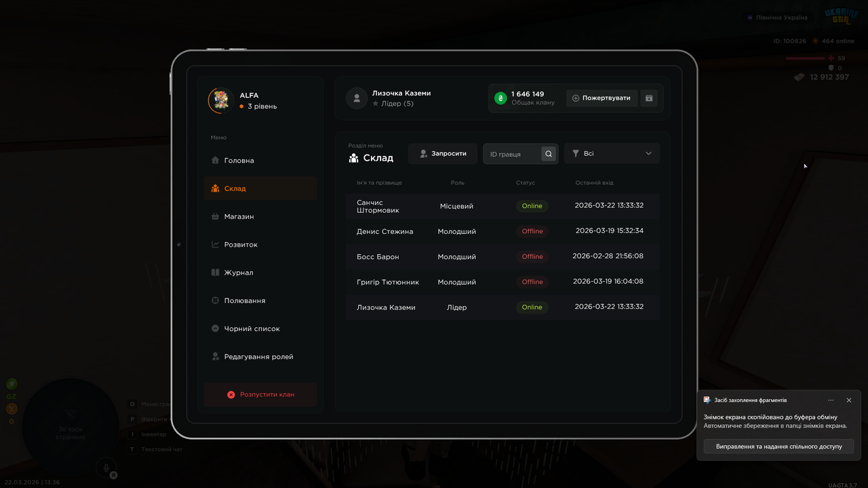Click Offline status badge of Денис Стежина
Image resolution: width=868 pixels, height=488 pixels.
[x=532, y=231]
